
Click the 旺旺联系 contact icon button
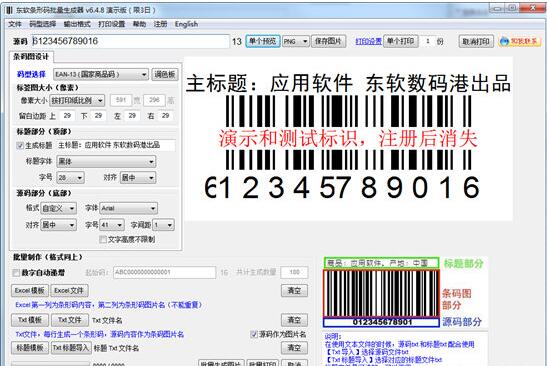520,41
